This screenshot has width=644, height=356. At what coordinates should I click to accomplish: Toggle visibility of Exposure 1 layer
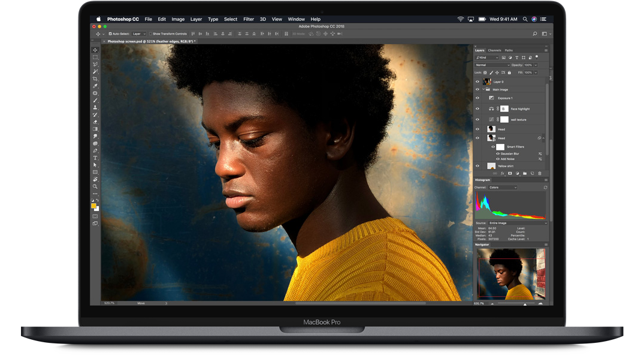point(477,98)
